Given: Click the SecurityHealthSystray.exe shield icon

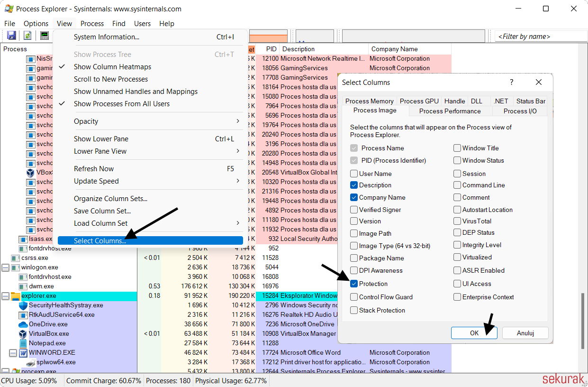Looking at the screenshot, I should pos(23,305).
